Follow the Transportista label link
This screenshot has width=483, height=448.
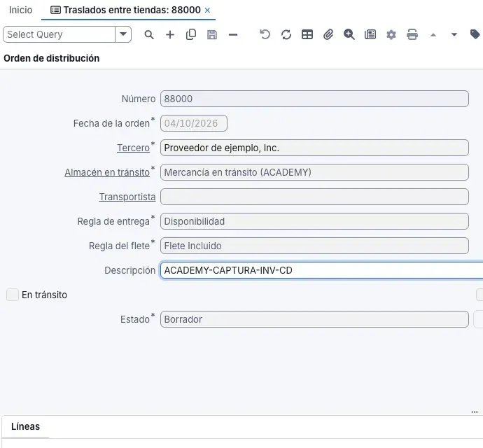click(x=127, y=197)
